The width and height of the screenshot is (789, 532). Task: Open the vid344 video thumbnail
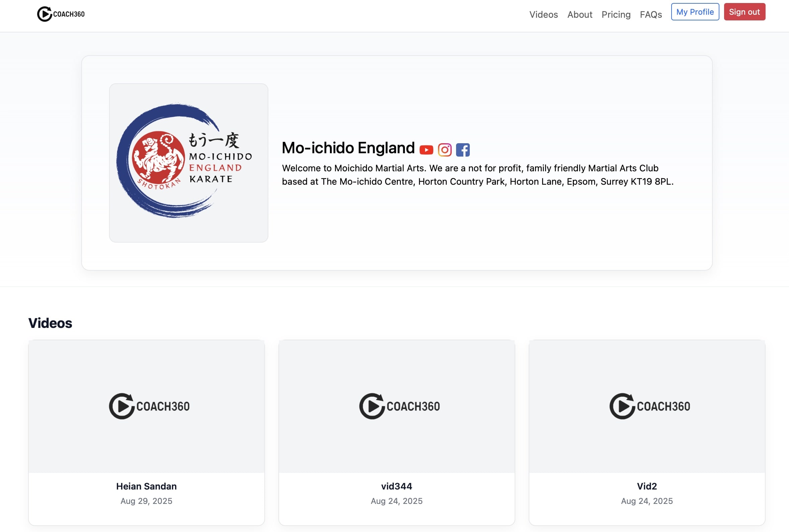pos(397,406)
